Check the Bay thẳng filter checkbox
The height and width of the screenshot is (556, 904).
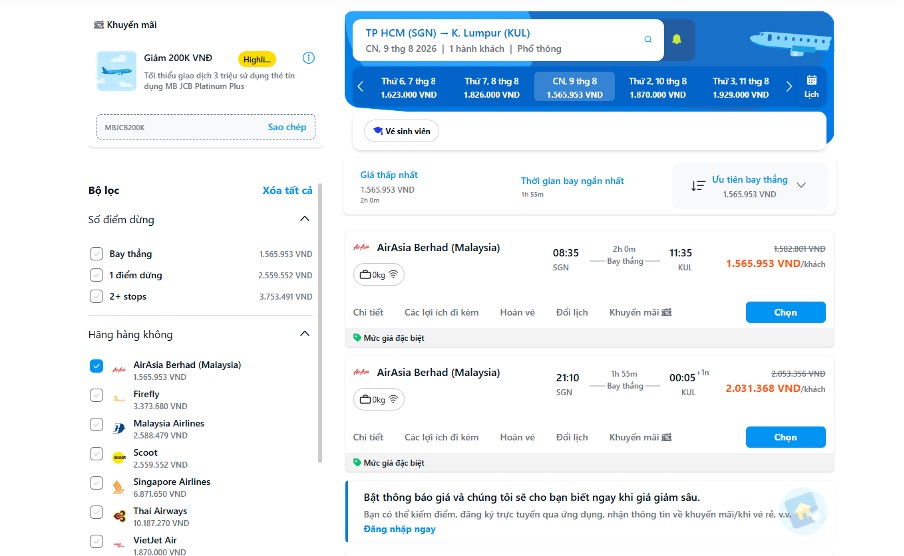pyautogui.click(x=96, y=254)
